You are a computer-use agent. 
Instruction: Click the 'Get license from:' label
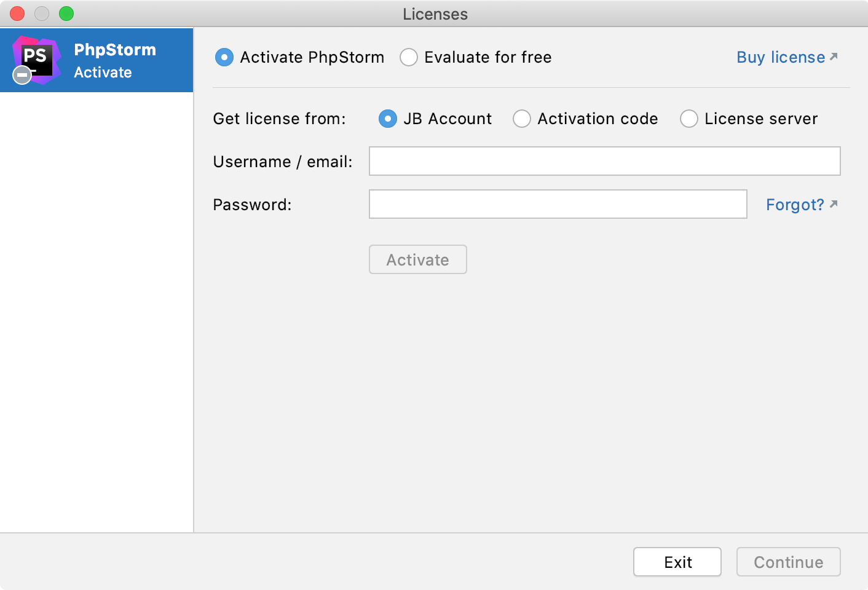pos(279,119)
